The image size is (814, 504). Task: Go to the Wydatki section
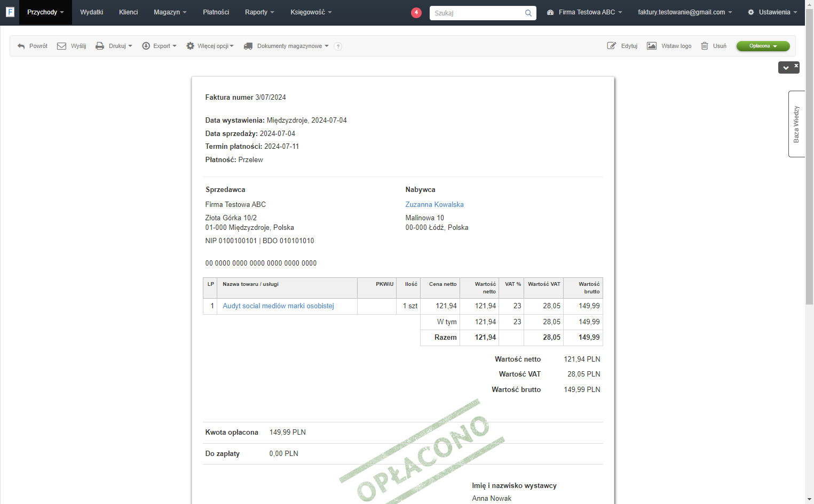coord(92,12)
